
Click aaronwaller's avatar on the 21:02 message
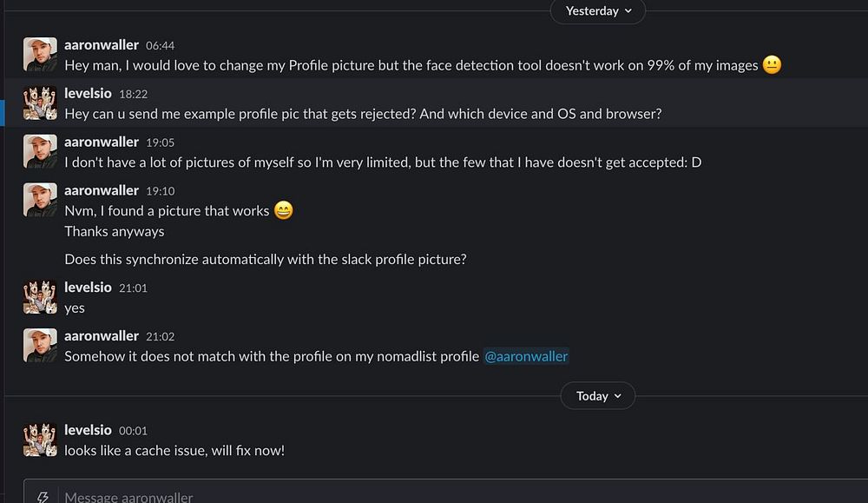click(x=40, y=346)
